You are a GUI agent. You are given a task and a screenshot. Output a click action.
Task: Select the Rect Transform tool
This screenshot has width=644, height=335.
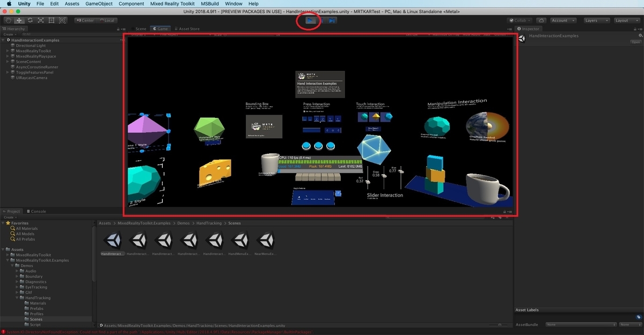(x=52, y=20)
